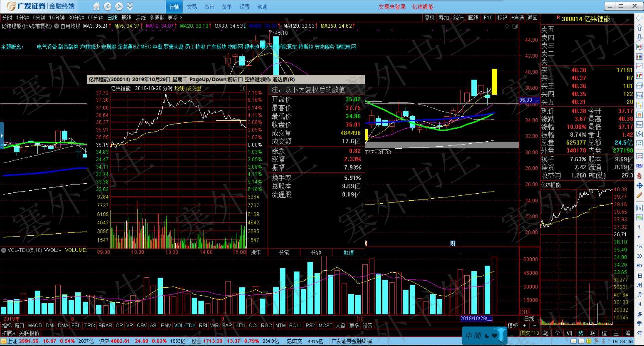Screen dimensions: 644x346
Task: Expand the 扩展 panel toggle
Action: pyautogui.click(x=9, y=333)
